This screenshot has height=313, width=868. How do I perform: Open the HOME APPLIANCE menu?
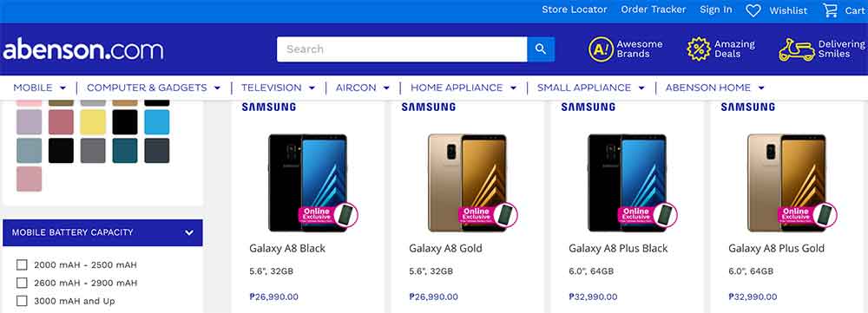[x=464, y=88]
